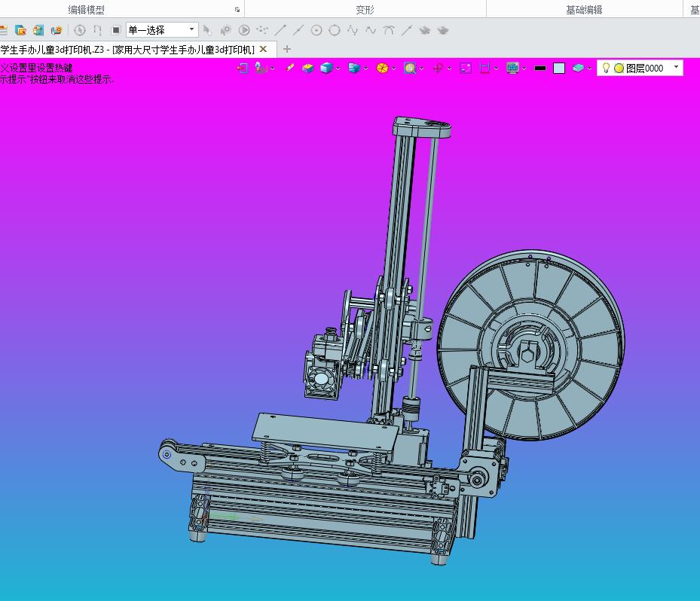Image resolution: width=700 pixels, height=601 pixels.
Task: Select the scattered points tool icon
Action: [x=262, y=30]
